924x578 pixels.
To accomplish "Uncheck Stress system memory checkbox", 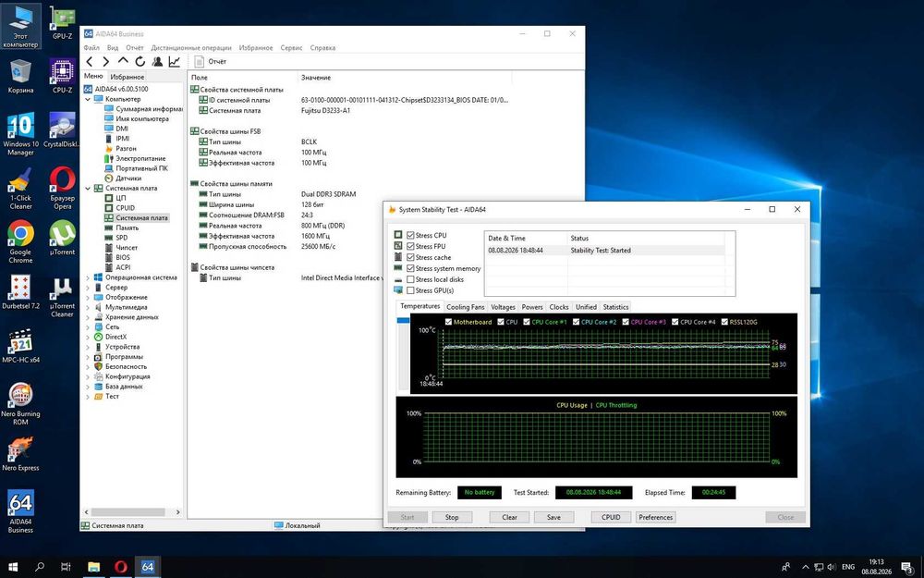I will (411, 268).
